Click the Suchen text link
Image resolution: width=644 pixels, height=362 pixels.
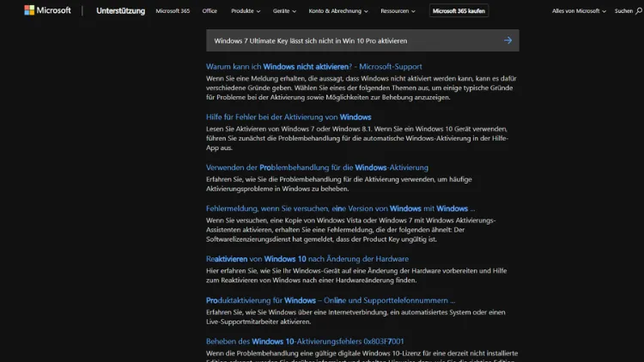[623, 11]
